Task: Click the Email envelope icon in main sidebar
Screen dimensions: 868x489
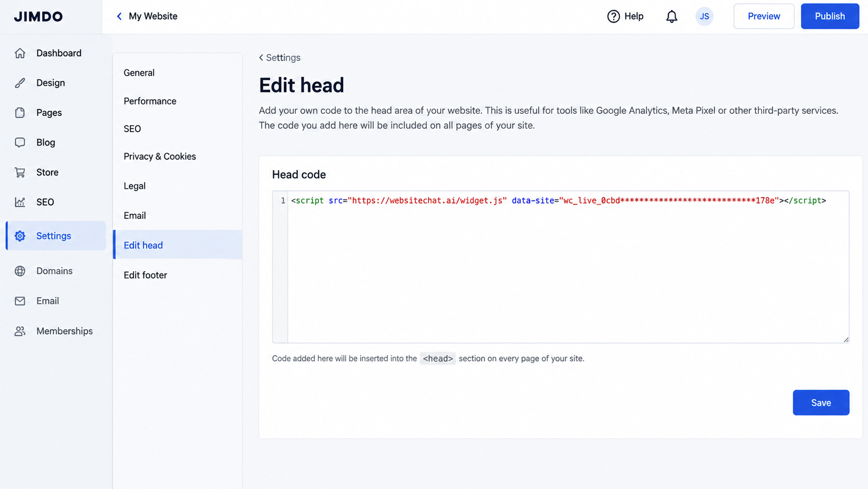Action: click(20, 301)
